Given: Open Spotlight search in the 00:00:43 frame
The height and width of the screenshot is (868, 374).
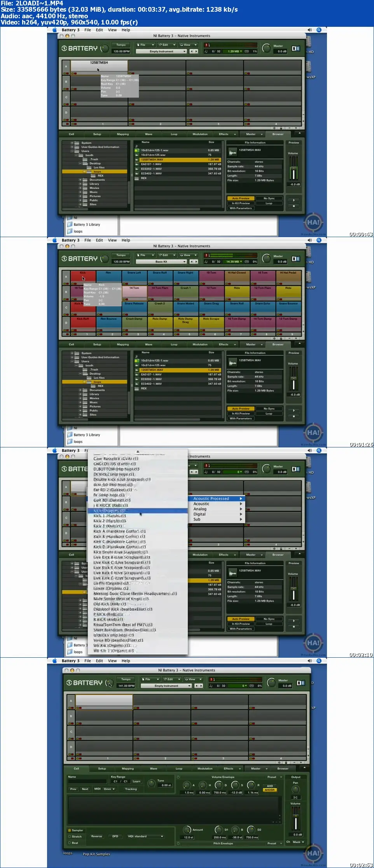Looking at the screenshot, I should pos(319,30).
